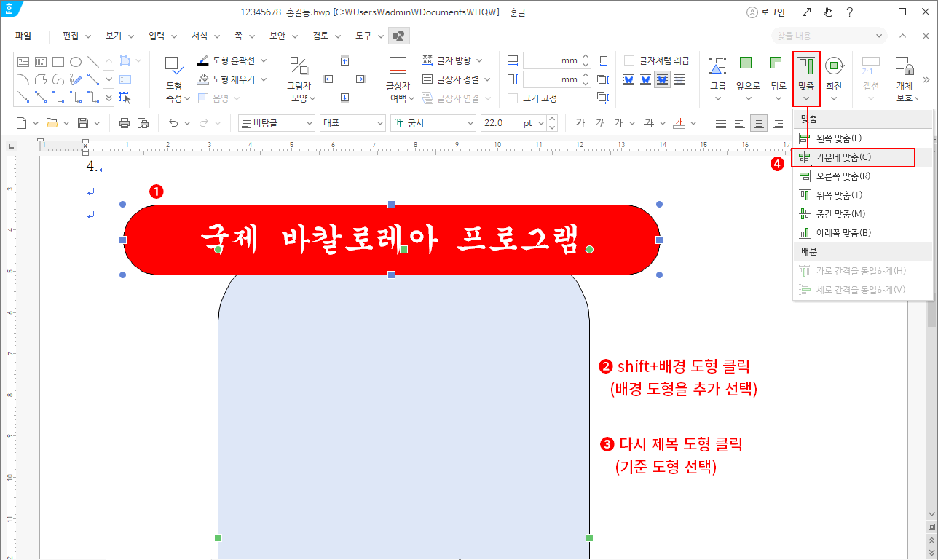Toggle bold formatting on selected text

[x=581, y=122]
